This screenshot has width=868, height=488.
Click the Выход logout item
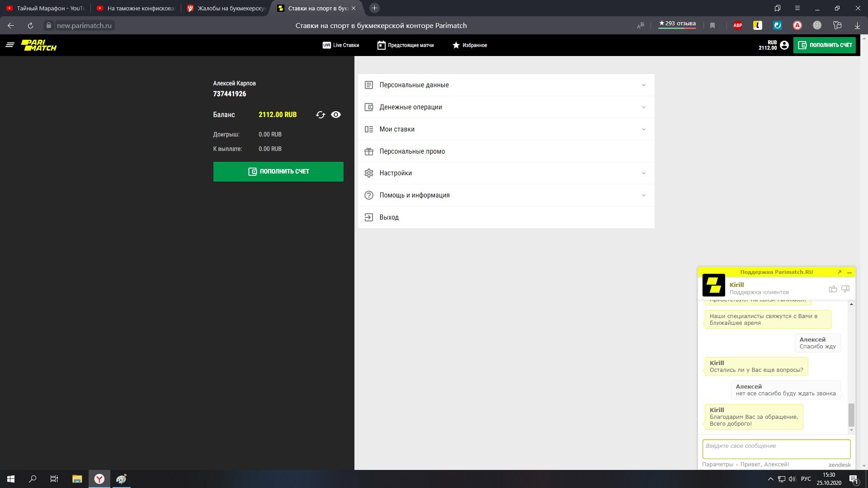coord(389,217)
